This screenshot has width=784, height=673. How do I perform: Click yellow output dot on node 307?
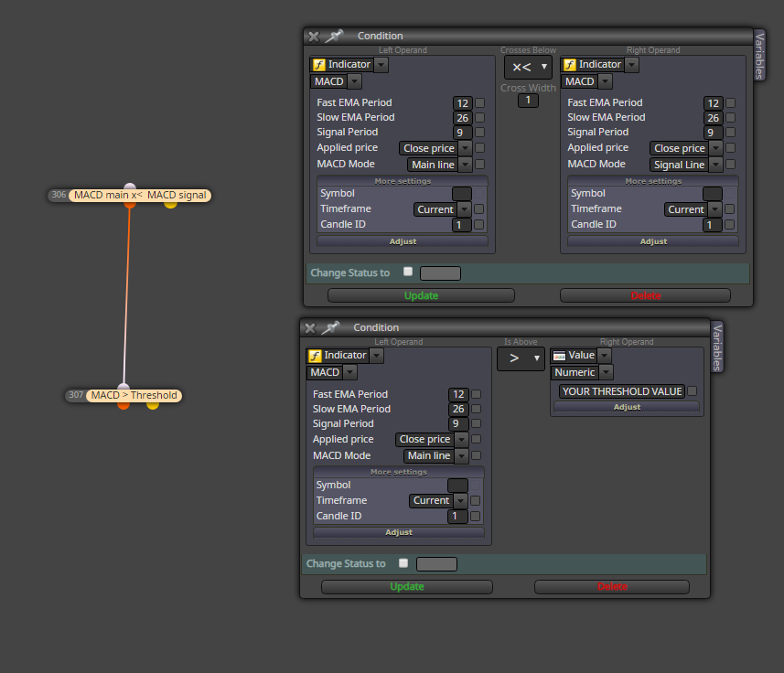153,405
